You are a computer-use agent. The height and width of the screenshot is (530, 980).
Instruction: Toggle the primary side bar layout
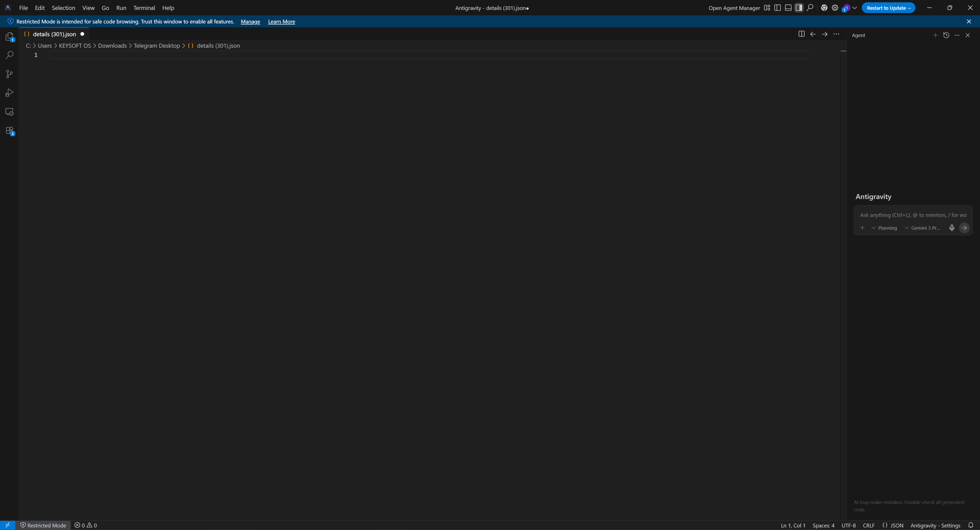tap(778, 8)
